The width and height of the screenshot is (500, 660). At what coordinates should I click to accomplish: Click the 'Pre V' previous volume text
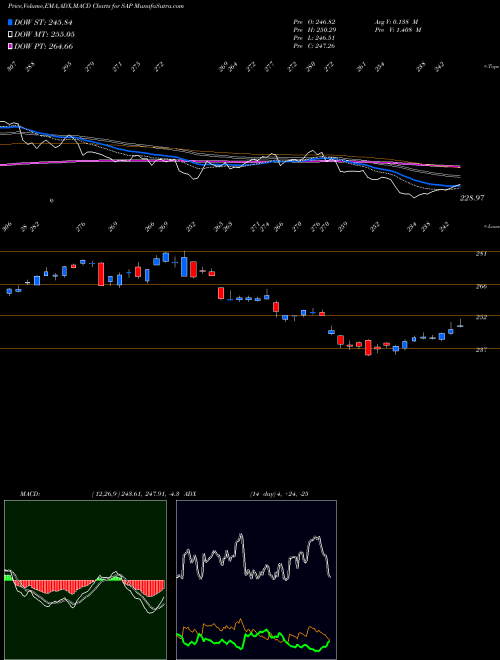click(398, 30)
